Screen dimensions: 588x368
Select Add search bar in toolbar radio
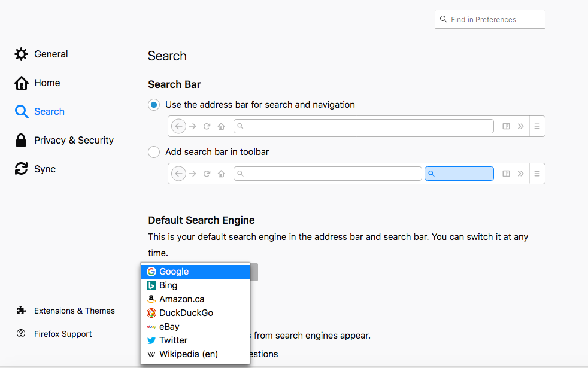pos(154,152)
